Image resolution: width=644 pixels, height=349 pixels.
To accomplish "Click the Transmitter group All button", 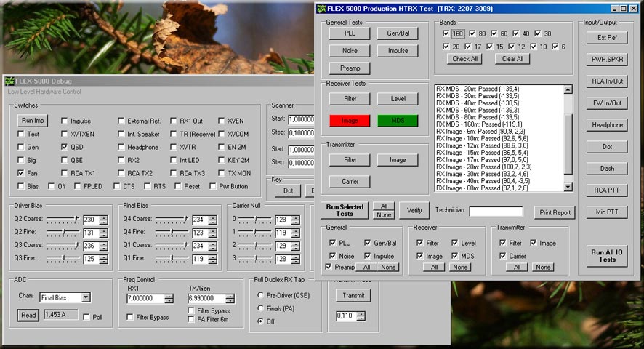I will pos(517,267).
